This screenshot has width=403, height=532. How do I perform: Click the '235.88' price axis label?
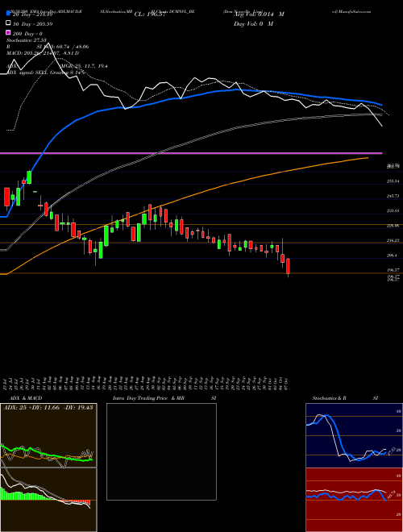pyautogui.click(x=393, y=211)
